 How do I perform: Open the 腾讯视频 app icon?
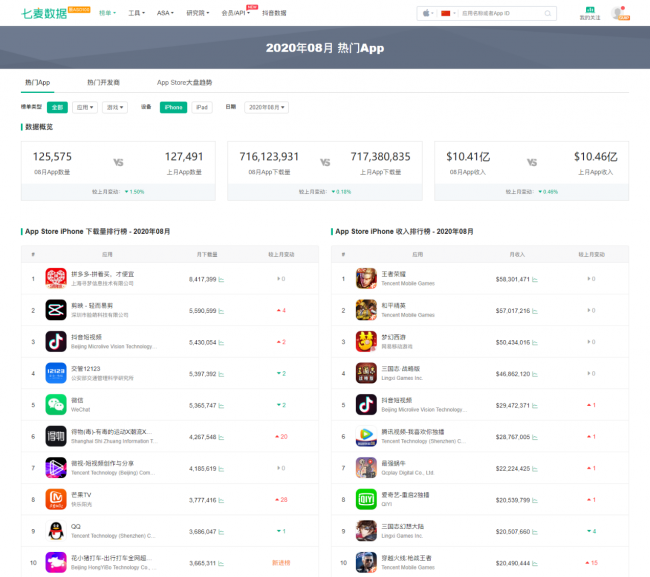(366, 436)
